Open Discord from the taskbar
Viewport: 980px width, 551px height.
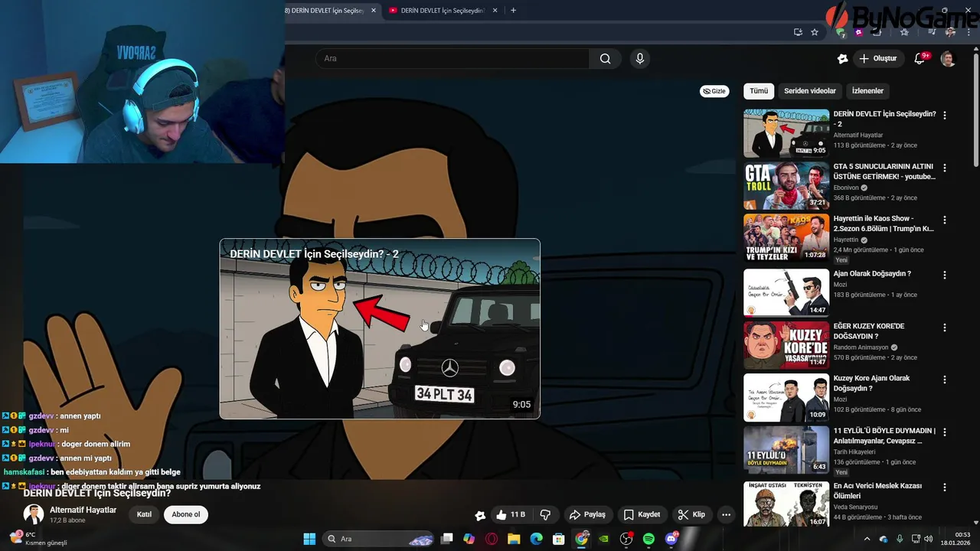point(671,539)
